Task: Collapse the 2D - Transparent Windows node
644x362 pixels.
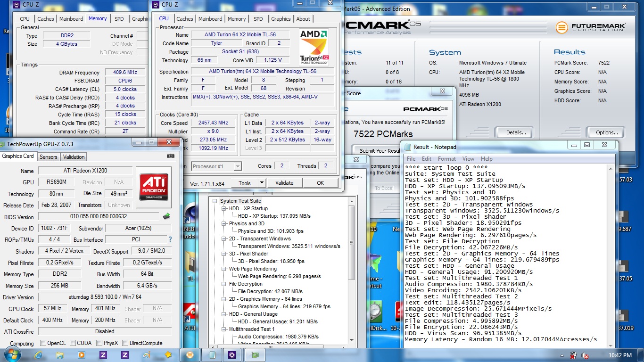Action: tap(224, 239)
